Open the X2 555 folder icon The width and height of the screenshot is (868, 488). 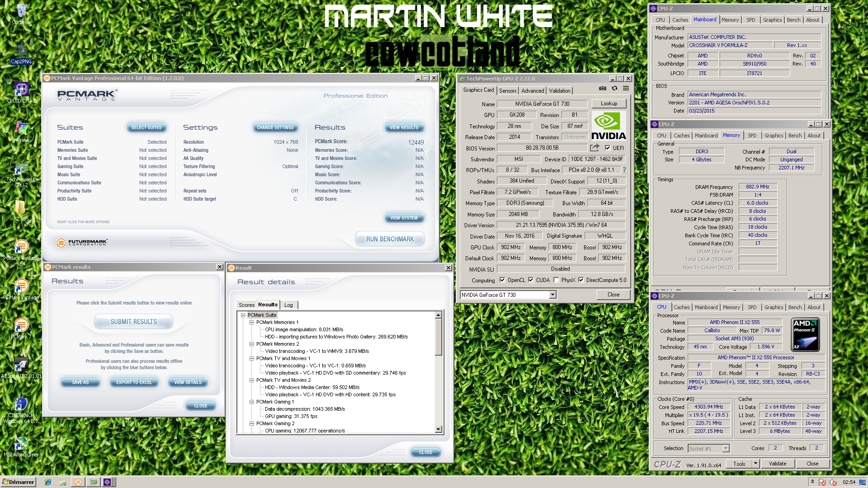coord(21,211)
